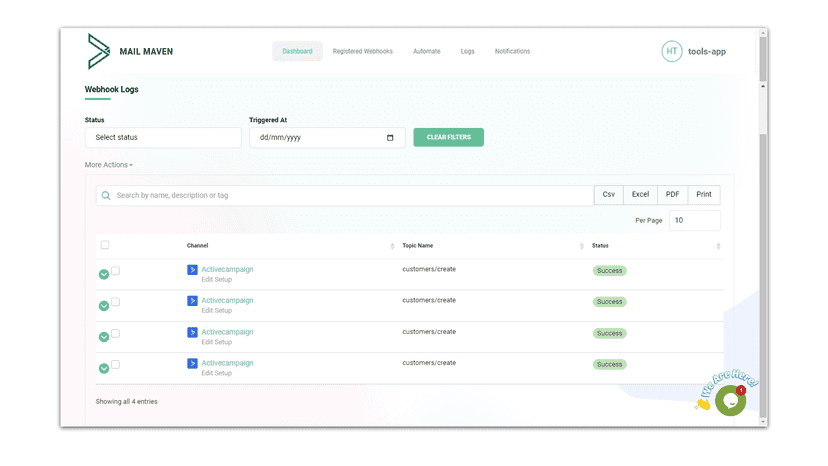
Task: Open the calendar picker icon
Action: click(x=390, y=138)
